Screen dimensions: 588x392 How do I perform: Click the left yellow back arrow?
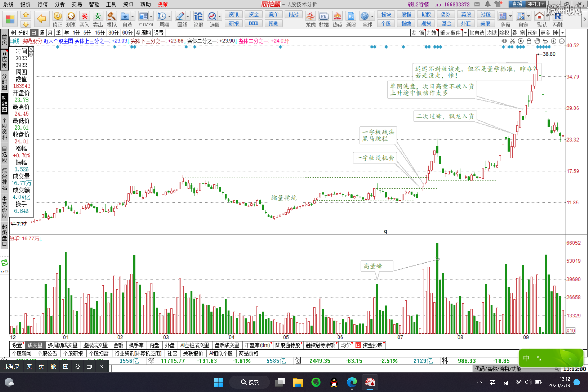(x=41, y=19)
